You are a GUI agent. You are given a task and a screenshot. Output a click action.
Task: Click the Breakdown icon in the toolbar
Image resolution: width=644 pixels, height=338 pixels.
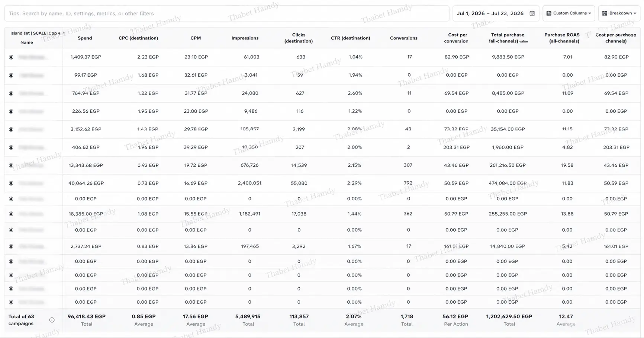tap(605, 13)
